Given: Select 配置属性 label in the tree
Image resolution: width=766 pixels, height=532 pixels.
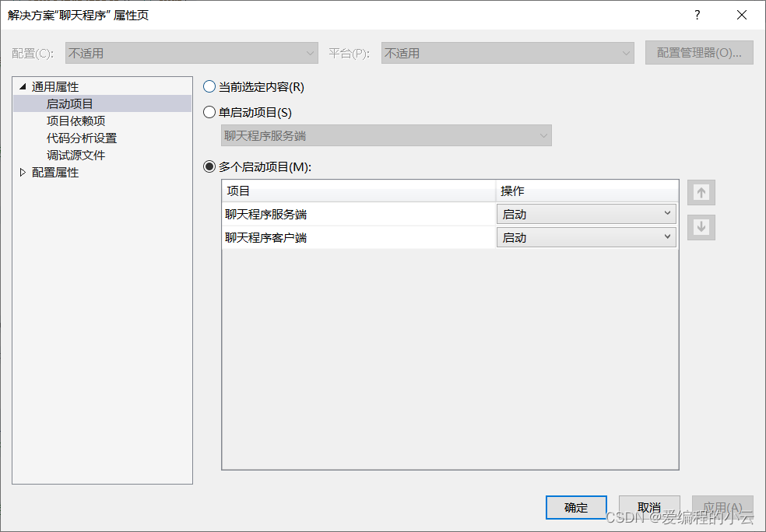Looking at the screenshot, I should click(x=55, y=173).
